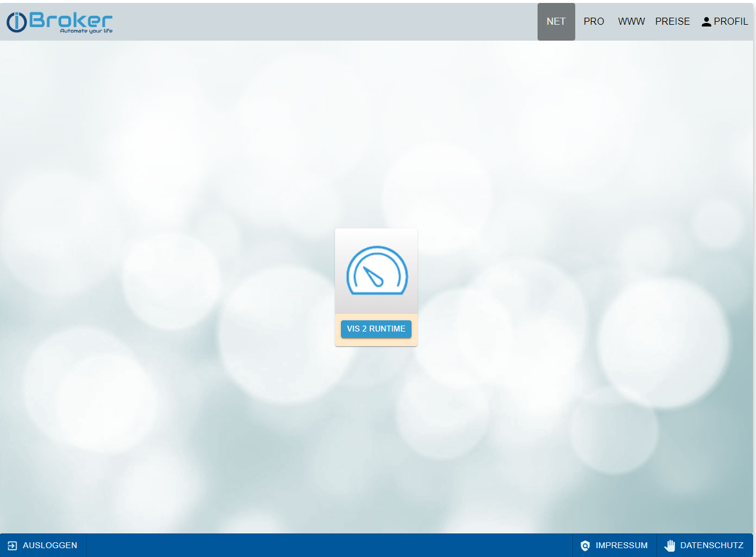Click the ioBroker power-symbol logo icon
Screen dimensions: 756x557
click(x=16, y=22)
